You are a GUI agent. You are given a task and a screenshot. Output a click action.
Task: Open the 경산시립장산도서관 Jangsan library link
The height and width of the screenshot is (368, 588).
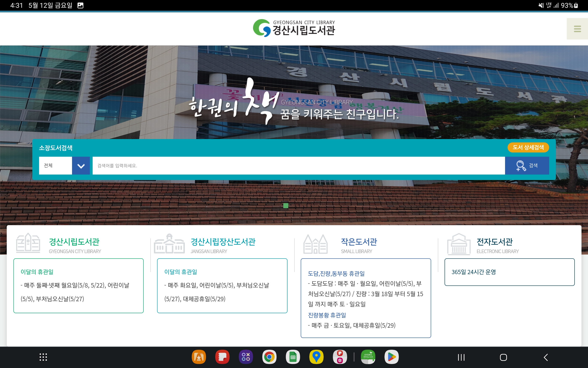coord(223,242)
